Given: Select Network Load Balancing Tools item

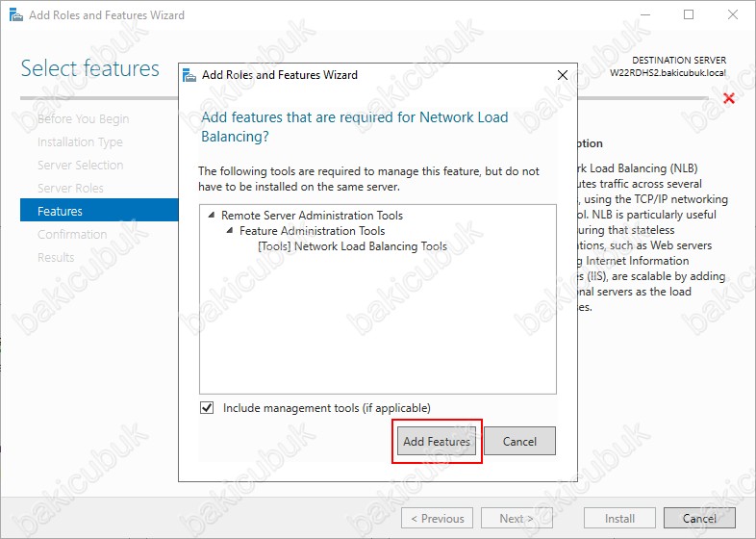Looking at the screenshot, I should tap(352, 246).
